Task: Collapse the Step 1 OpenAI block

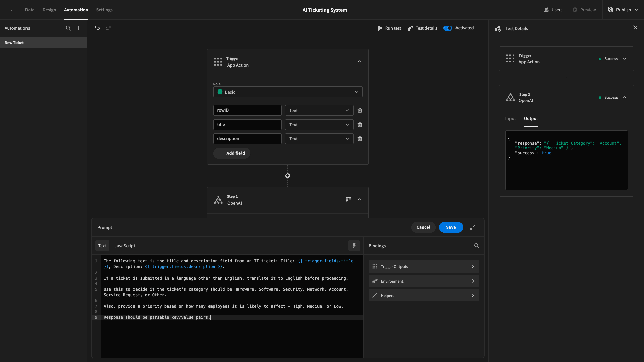Action: pos(359,199)
